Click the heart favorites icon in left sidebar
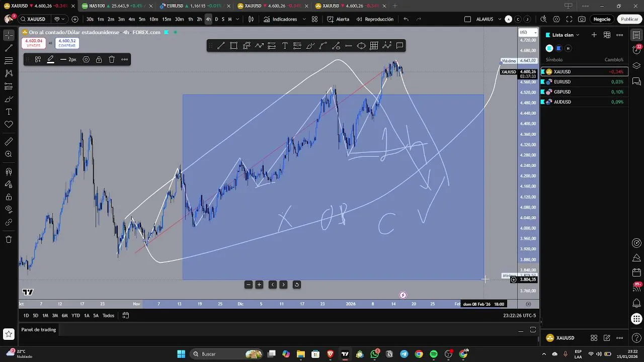The width and height of the screenshot is (644, 362). pos(9,124)
